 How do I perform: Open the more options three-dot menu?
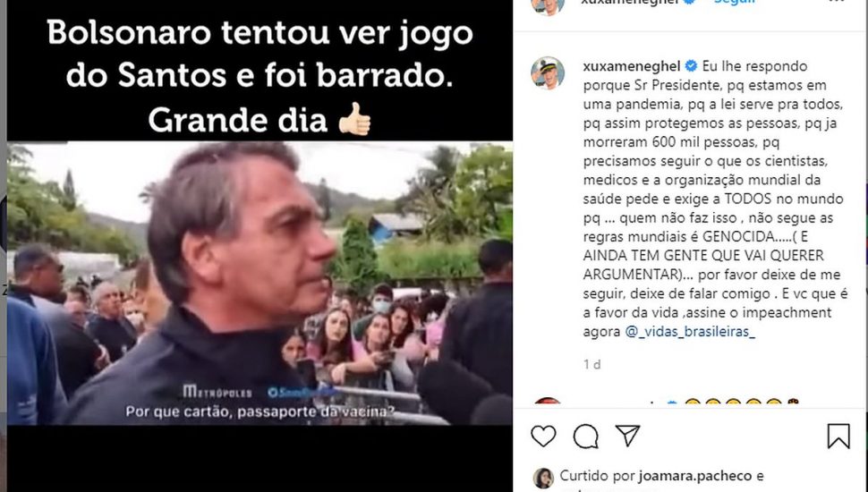836,2
